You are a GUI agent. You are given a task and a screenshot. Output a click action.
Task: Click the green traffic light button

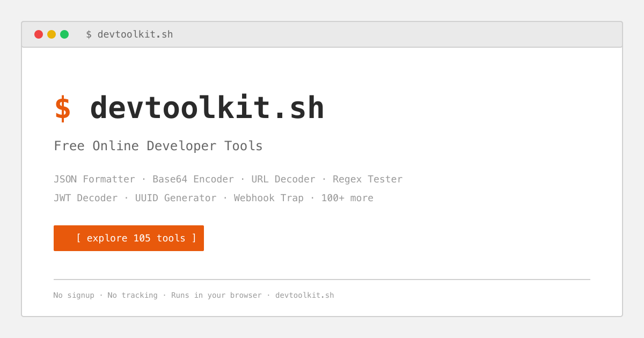point(64,34)
